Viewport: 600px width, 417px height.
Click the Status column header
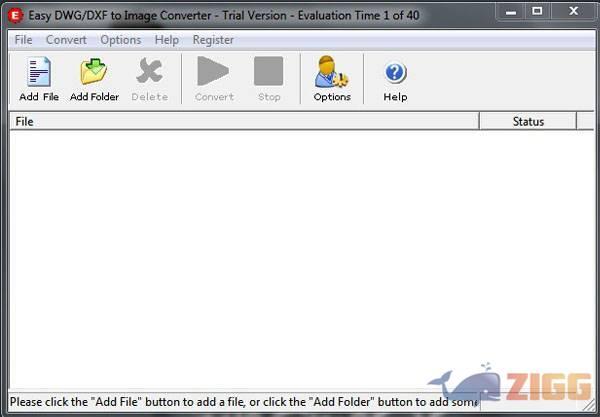click(527, 121)
